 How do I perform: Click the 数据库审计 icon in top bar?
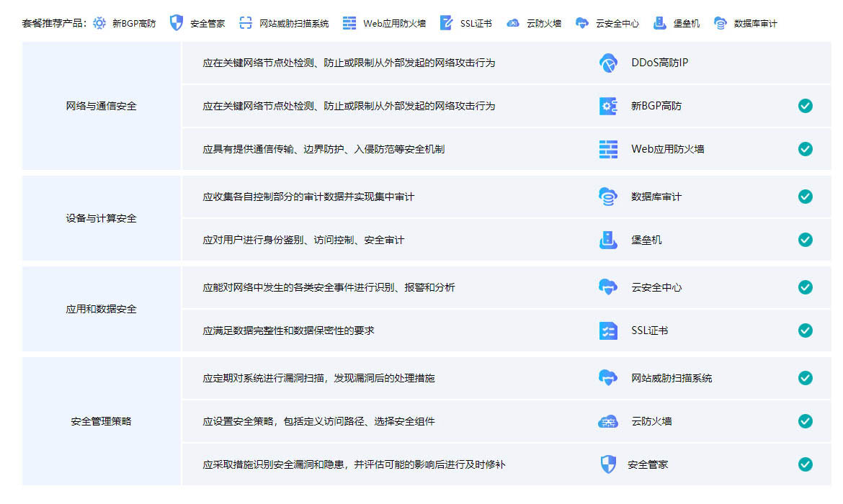(721, 23)
